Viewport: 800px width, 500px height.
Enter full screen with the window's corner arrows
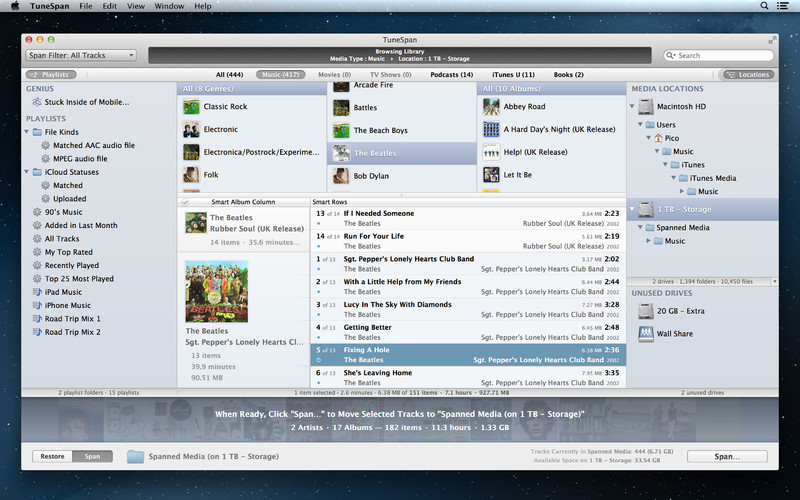click(x=772, y=40)
